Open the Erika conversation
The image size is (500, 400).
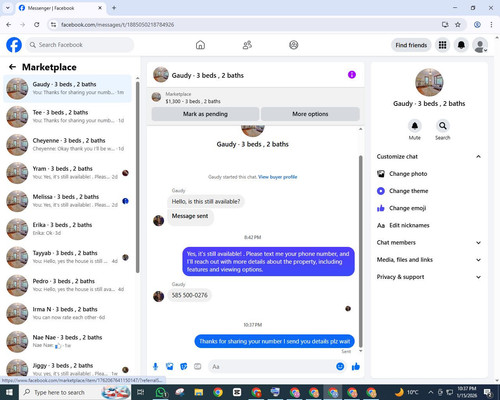tap(67, 229)
